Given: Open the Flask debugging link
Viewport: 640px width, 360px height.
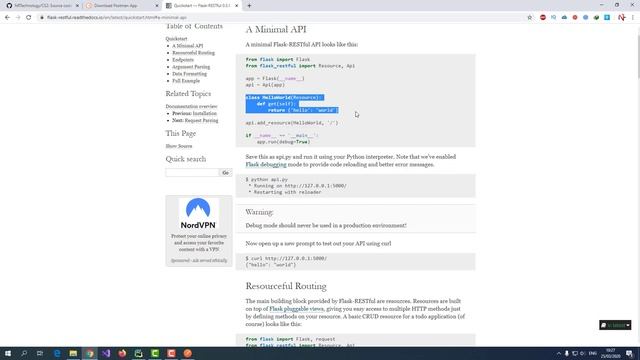Looking at the screenshot, I should tap(266, 164).
